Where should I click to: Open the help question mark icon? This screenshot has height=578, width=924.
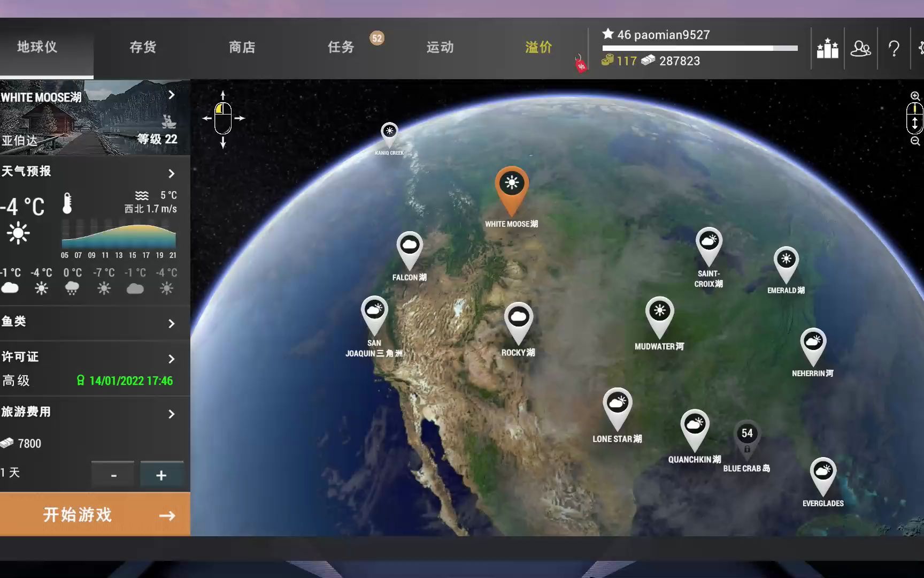(x=894, y=49)
